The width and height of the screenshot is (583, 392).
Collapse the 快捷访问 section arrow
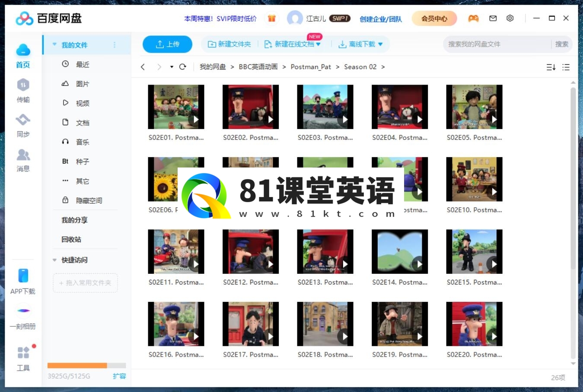(54, 260)
